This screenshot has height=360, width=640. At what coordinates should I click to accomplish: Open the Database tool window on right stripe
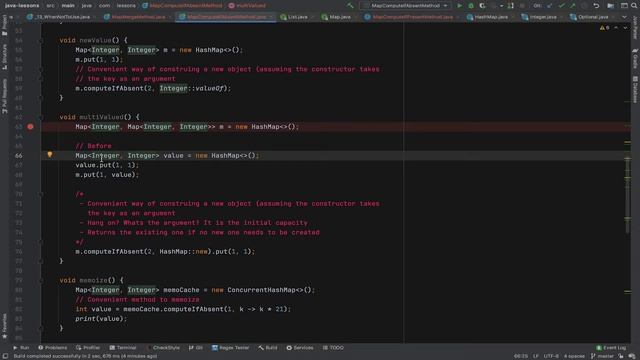pyautogui.click(x=635, y=89)
